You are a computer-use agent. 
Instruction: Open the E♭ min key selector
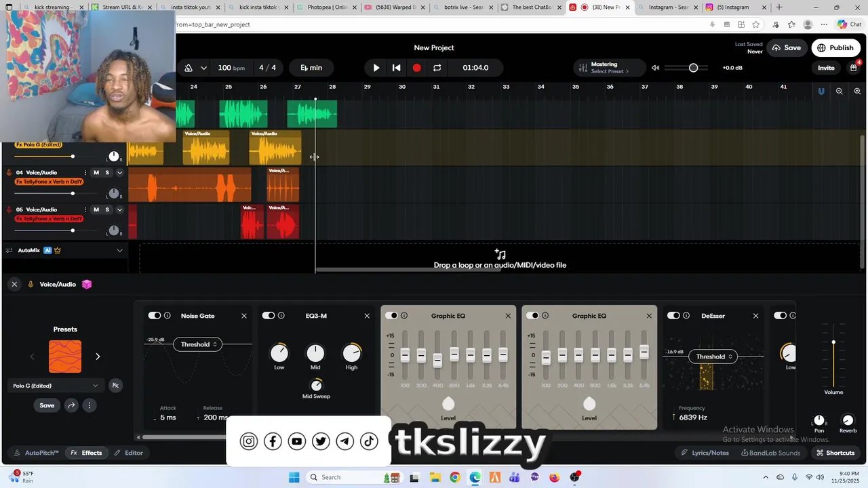tap(311, 68)
